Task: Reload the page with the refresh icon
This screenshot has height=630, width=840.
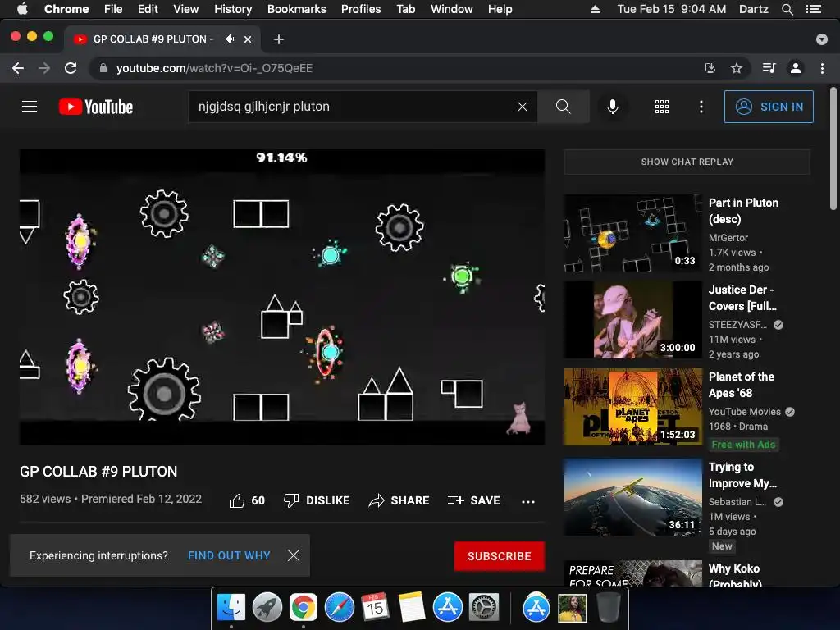Action: 71,68
